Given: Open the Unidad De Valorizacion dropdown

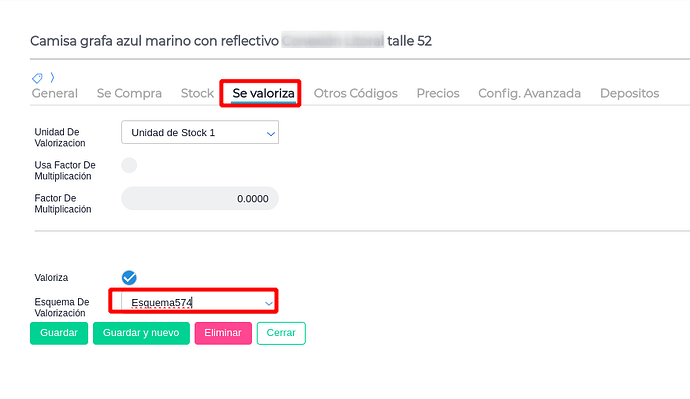Looking at the screenshot, I should (200, 132).
